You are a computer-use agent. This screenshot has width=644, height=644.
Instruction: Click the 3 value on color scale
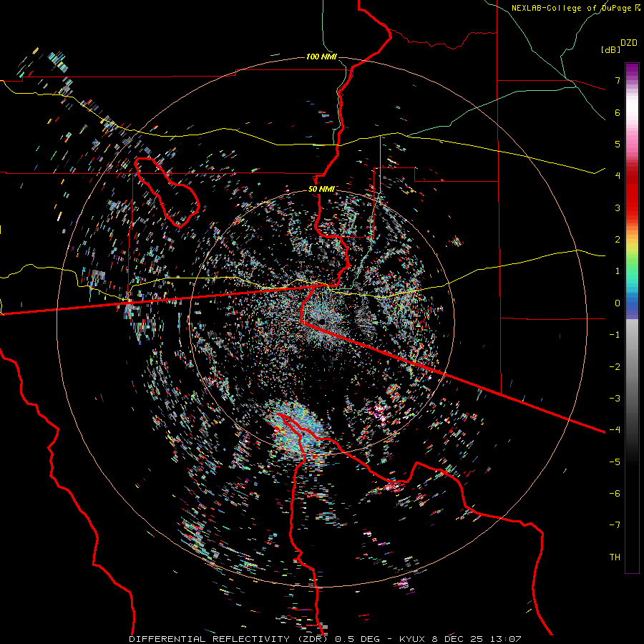point(618,208)
